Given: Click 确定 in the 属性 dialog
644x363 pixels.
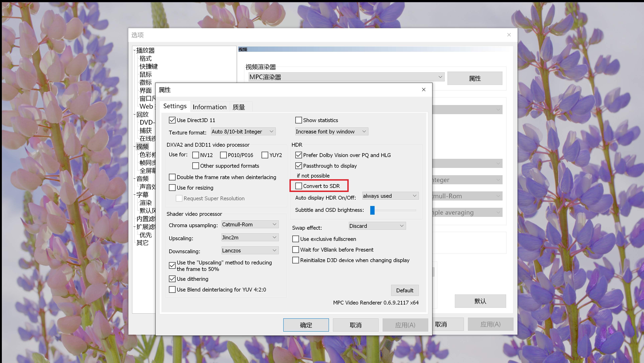Looking at the screenshot, I should [306, 325].
